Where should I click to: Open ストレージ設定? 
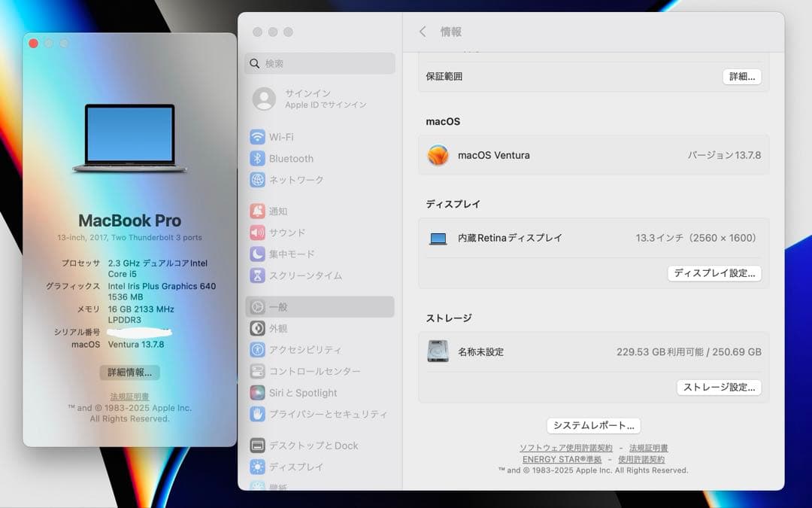tap(719, 388)
